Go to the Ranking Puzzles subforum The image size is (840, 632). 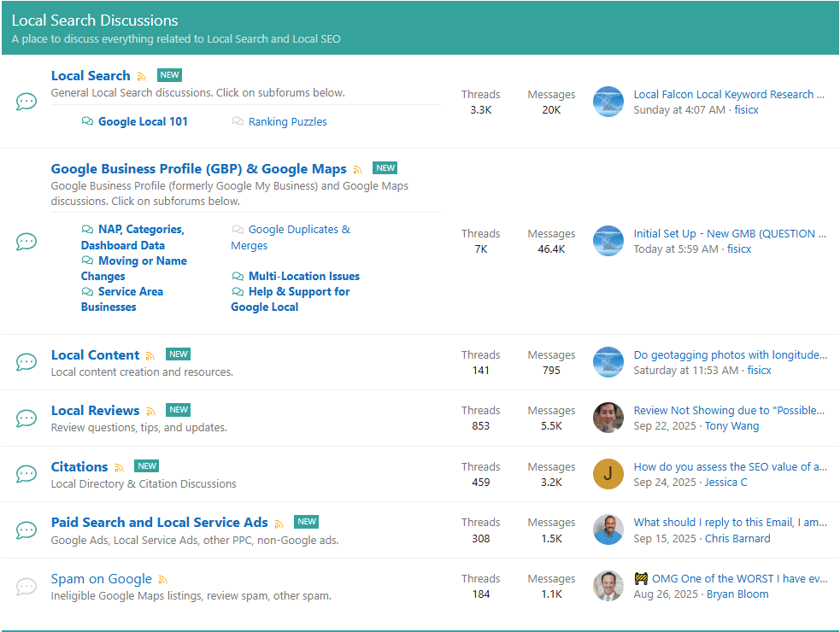pyautogui.click(x=287, y=121)
